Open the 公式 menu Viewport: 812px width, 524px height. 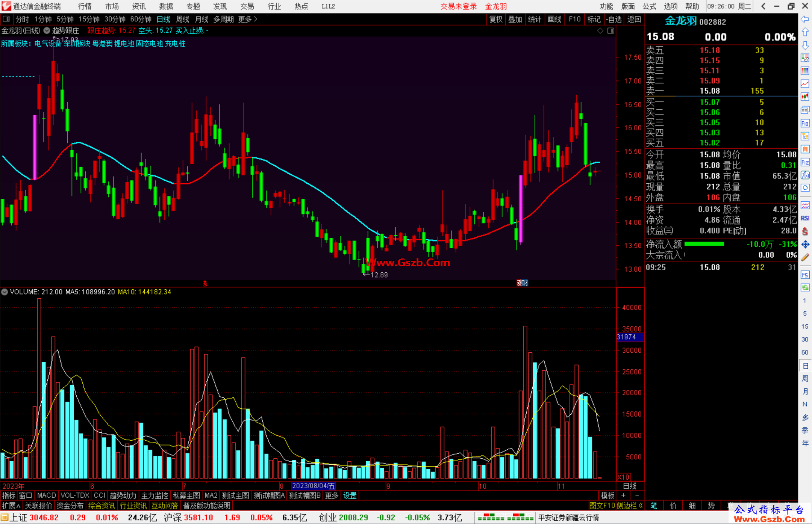[649, 6]
